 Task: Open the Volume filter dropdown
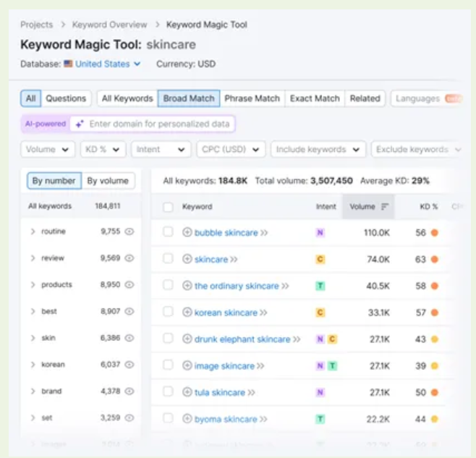(48, 150)
